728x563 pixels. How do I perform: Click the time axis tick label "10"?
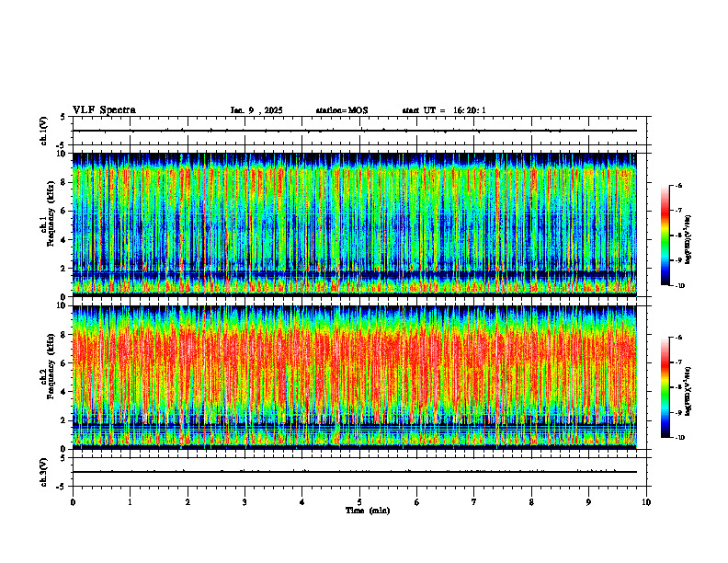(646, 502)
